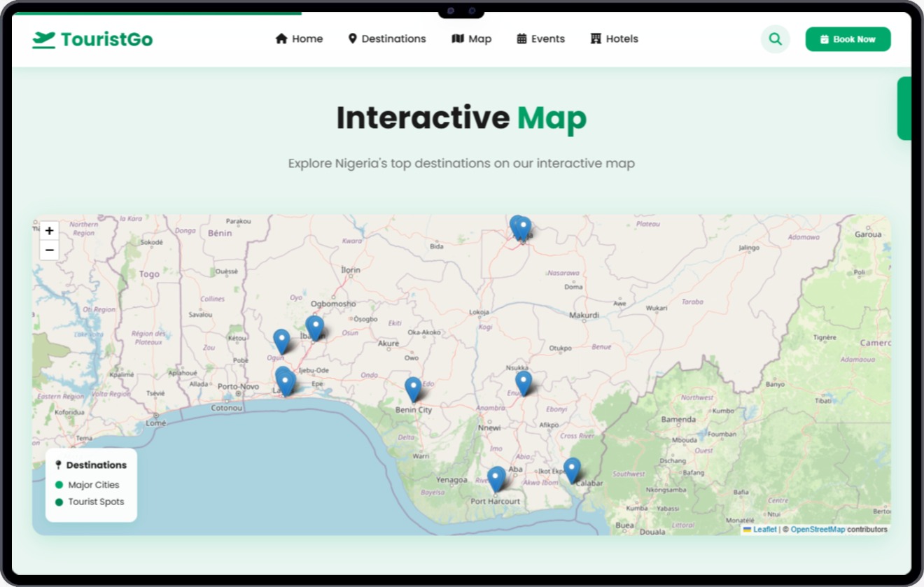924x587 pixels.
Task: Click the calendar icon inside Book Now
Action: (x=825, y=40)
